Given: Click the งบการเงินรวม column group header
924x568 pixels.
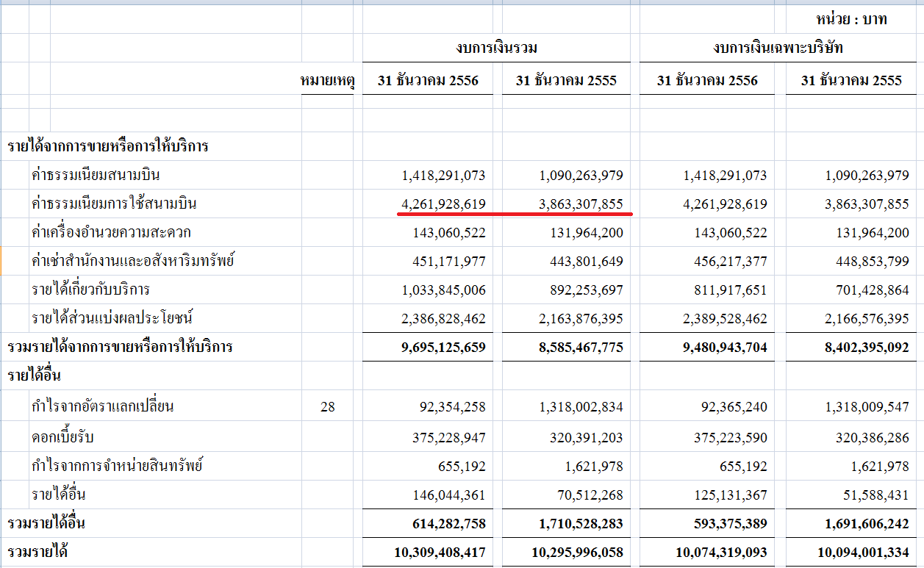Looking at the screenshot, I should click(x=496, y=48).
